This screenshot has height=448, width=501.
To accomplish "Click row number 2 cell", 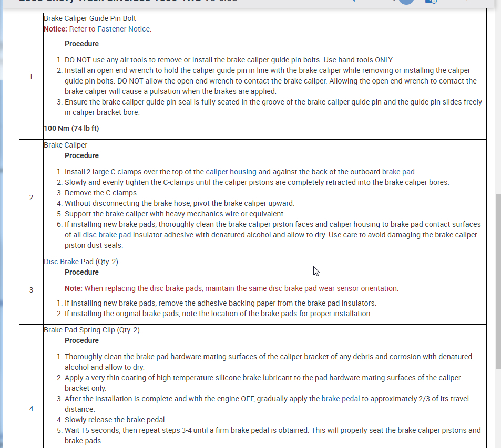I will (31, 197).
